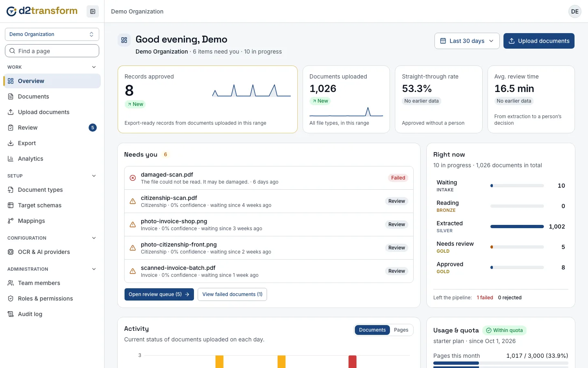The height and width of the screenshot is (368, 588).
Task: Click the Target schemas table icon
Action: (x=11, y=205)
